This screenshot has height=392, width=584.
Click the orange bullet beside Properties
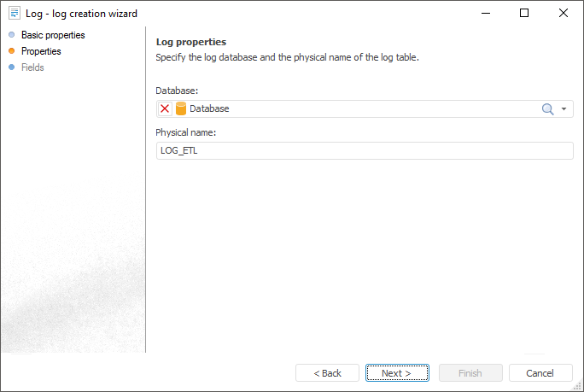click(12, 51)
